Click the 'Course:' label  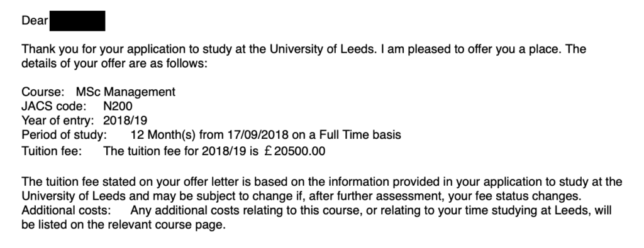[43, 92]
